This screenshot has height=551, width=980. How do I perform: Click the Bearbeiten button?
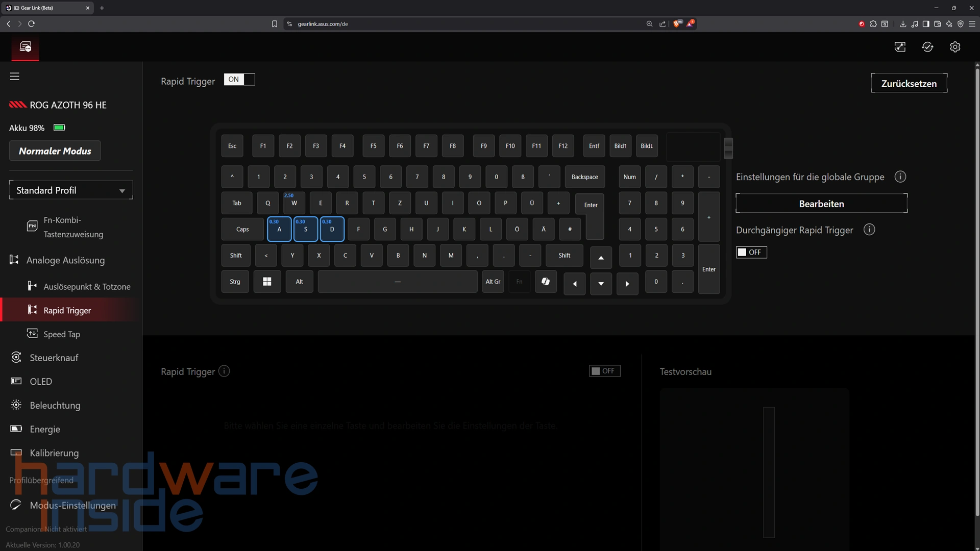tap(821, 204)
